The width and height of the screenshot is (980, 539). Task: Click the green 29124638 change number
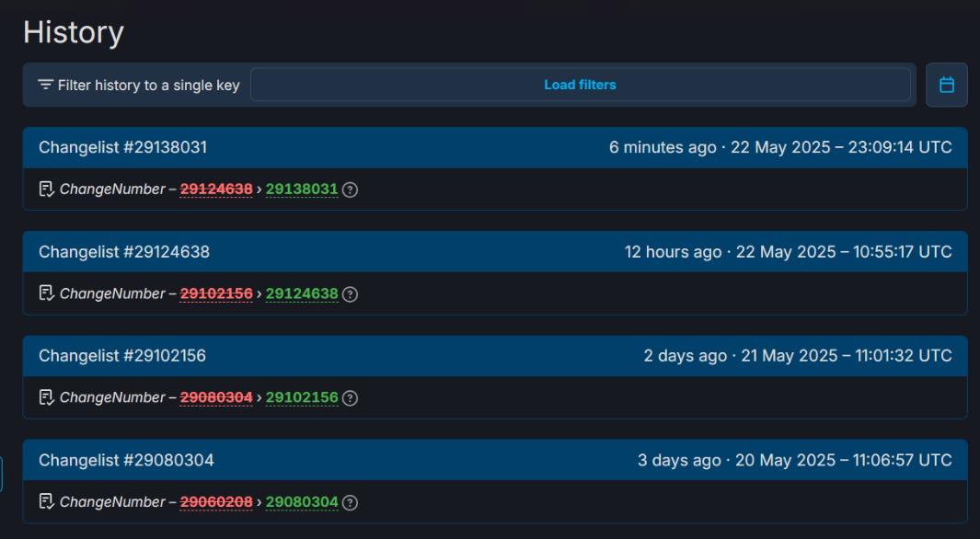coord(302,294)
